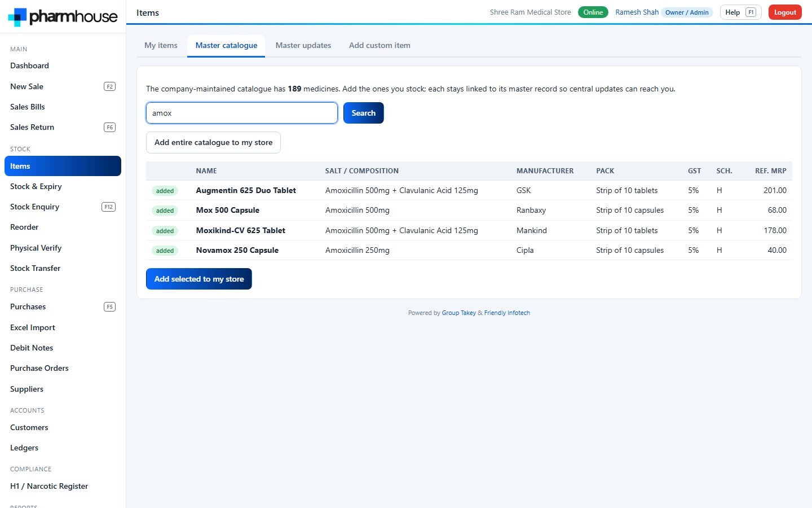Open Debit Notes in the sidebar
812x508 pixels.
click(63, 348)
